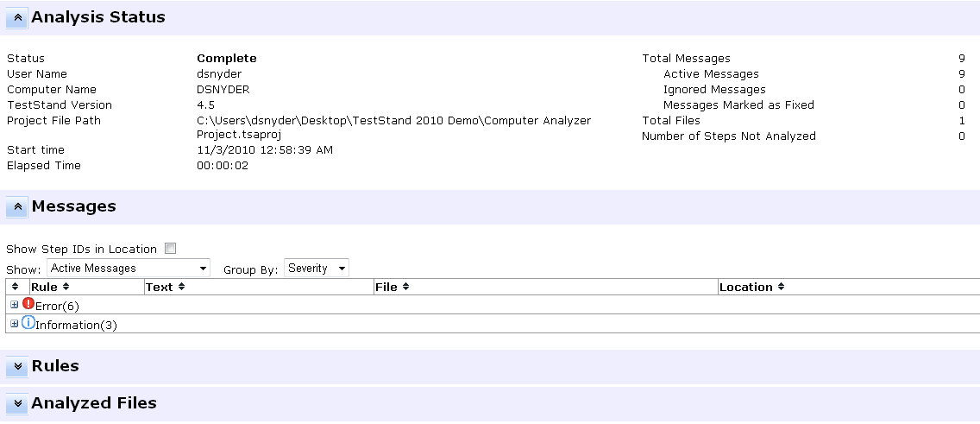Image resolution: width=980 pixels, height=424 pixels.
Task: Expand all groups via table header plus
Action: (x=14, y=287)
